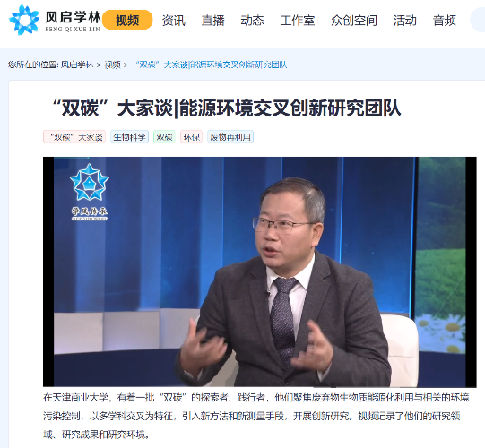The image size is (485, 448).
Task: Switch to the 音频 section
Action: pos(445,21)
